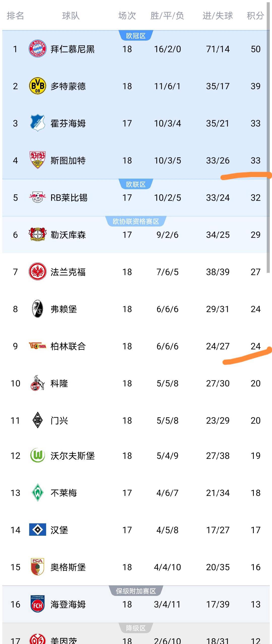Click the FC Augsburg crest
Viewport: 272px width, 644px height.
[x=38, y=567]
